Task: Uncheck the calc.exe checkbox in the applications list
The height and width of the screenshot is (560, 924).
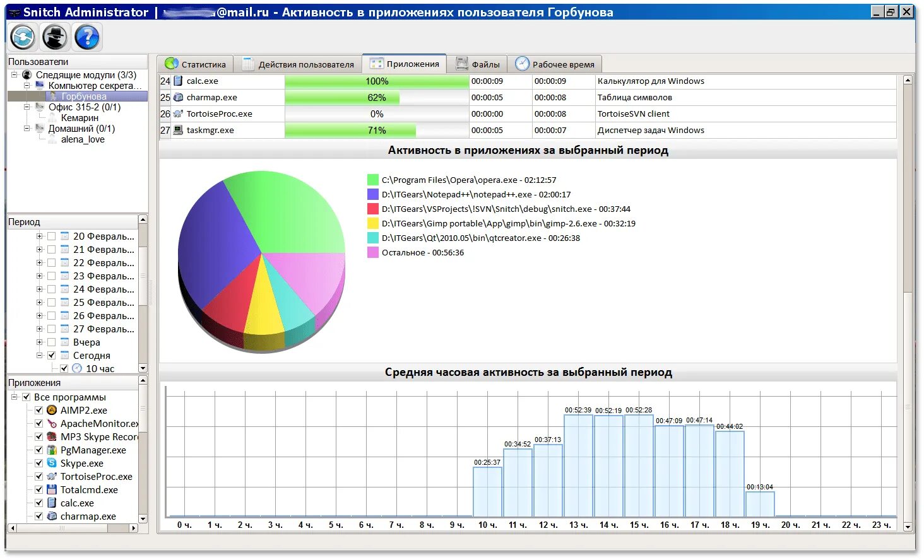Action: tap(38, 503)
